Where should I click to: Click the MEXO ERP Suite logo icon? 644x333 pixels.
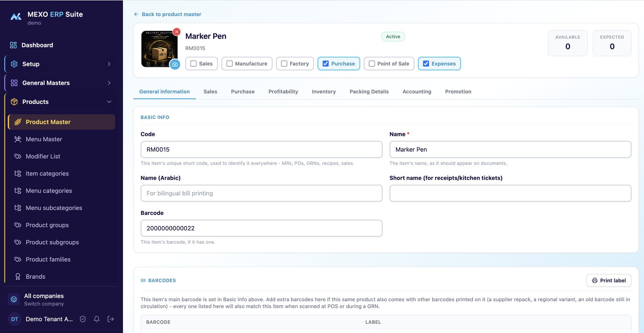tap(16, 16)
